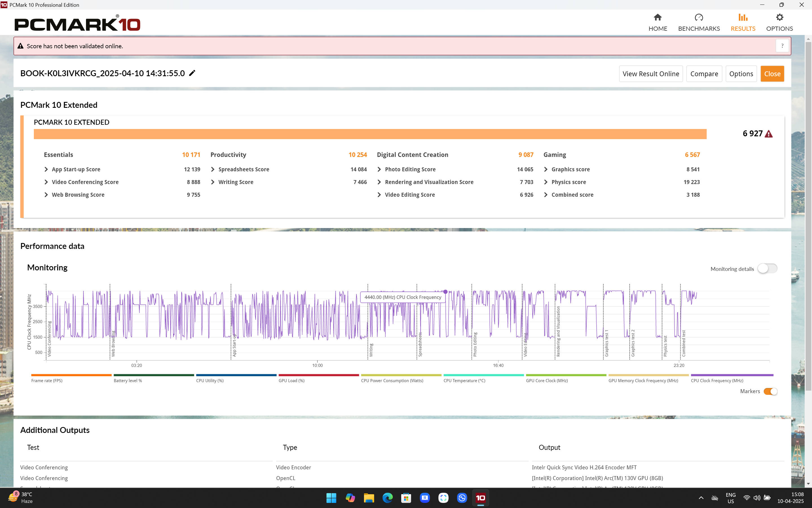The width and height of the screenshot is (812, 508).
Task: Select CPU Utility (%) legend swatch
Action: point(236,375)
